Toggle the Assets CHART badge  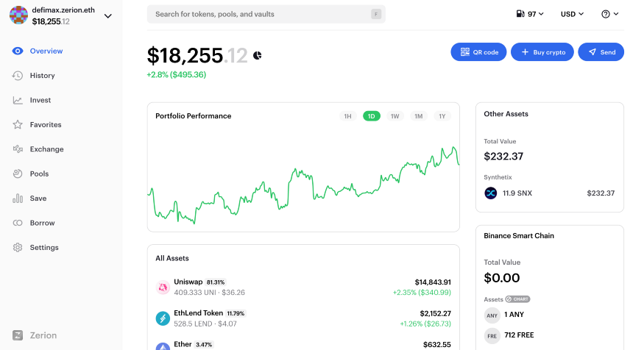click(517, 299)
